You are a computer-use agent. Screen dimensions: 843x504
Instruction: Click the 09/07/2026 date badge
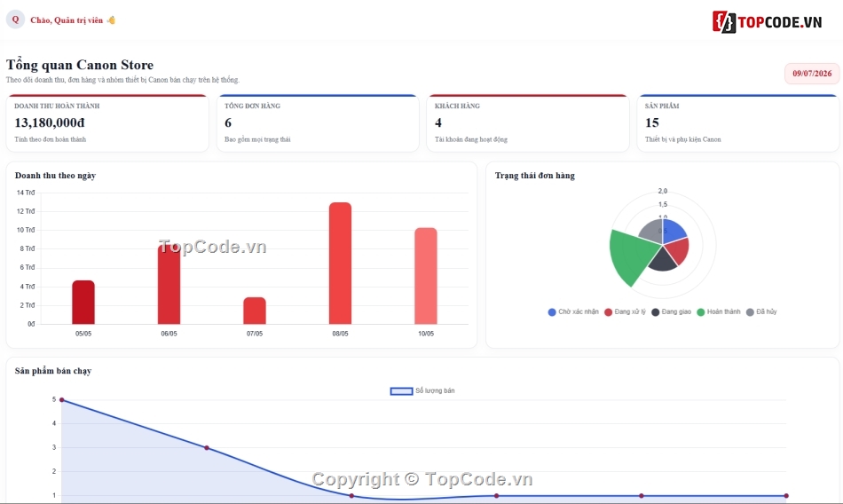pos(812,73)
